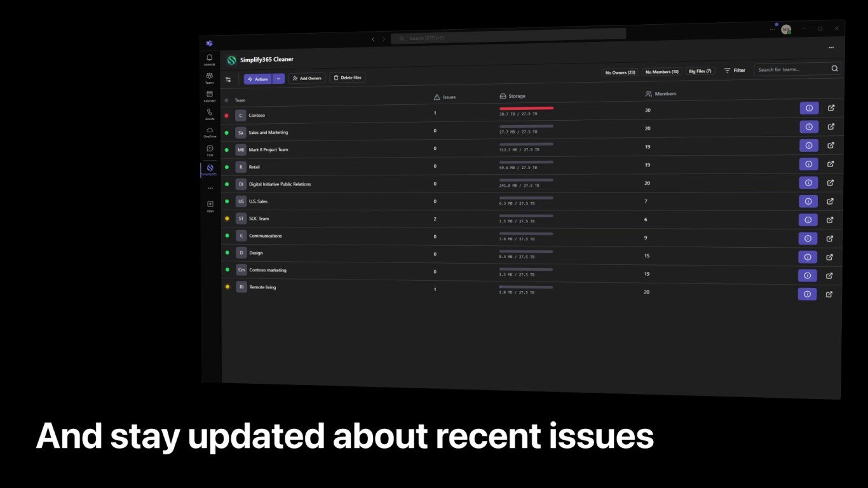Click the Retail team avatar R
Image resolution: width=868 pixels, height=488 pixels.
241,167
